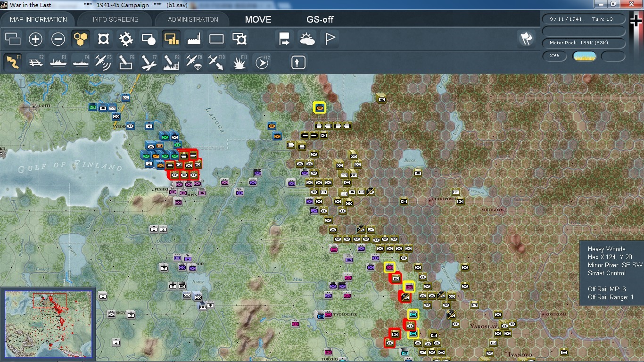Select F5 air recon mode icon

(x=104, y=62)
